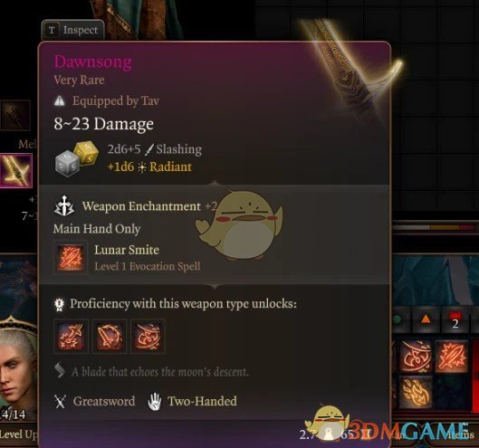Image resolution: width=479 pixels, height=448 pixels.
Task: Click the Greatsword weapon type label
Action: point(104,401)
